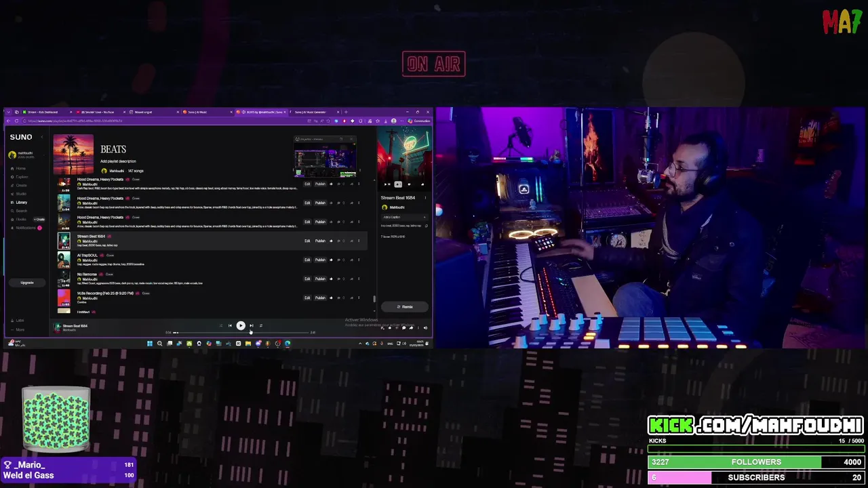Click the volume icon in player bar
Image resolution: width=868 pixels, height=488 pixels.
coord(425,328)
